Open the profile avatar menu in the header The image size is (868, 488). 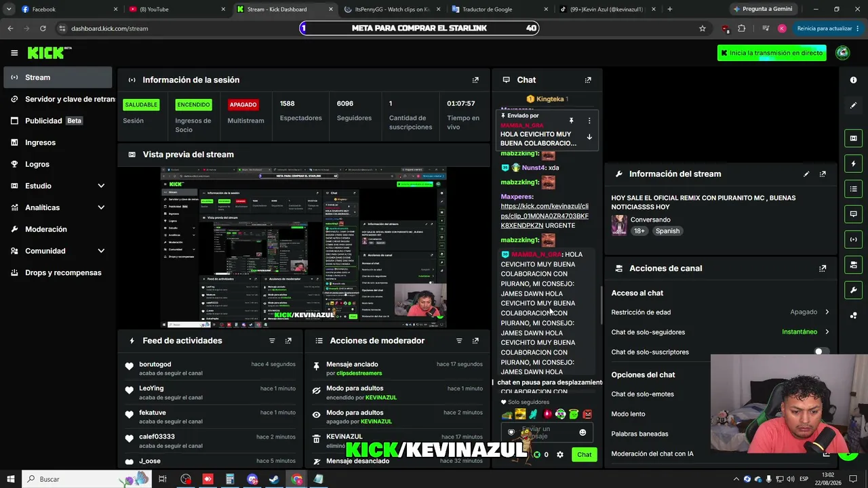[843, 53]
